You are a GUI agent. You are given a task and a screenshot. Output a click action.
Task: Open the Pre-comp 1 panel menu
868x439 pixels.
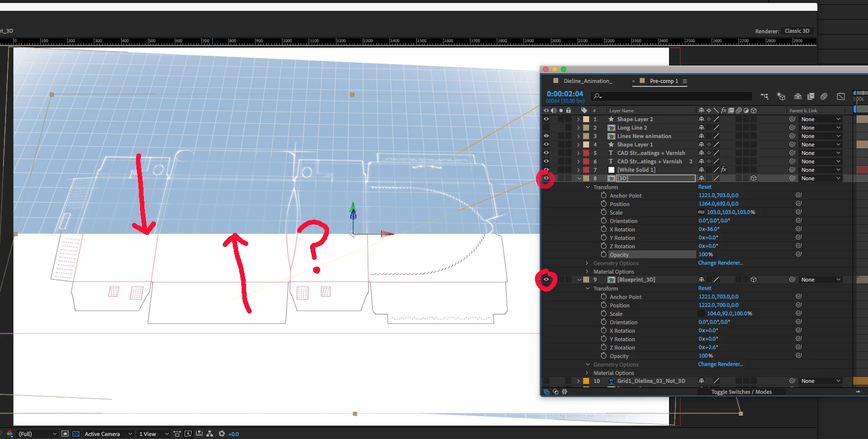[x=685, y=81]
